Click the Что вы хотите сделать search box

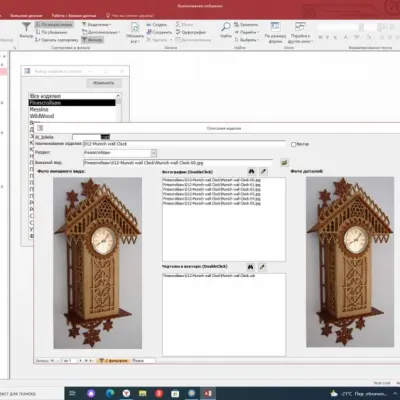[130, 16]
